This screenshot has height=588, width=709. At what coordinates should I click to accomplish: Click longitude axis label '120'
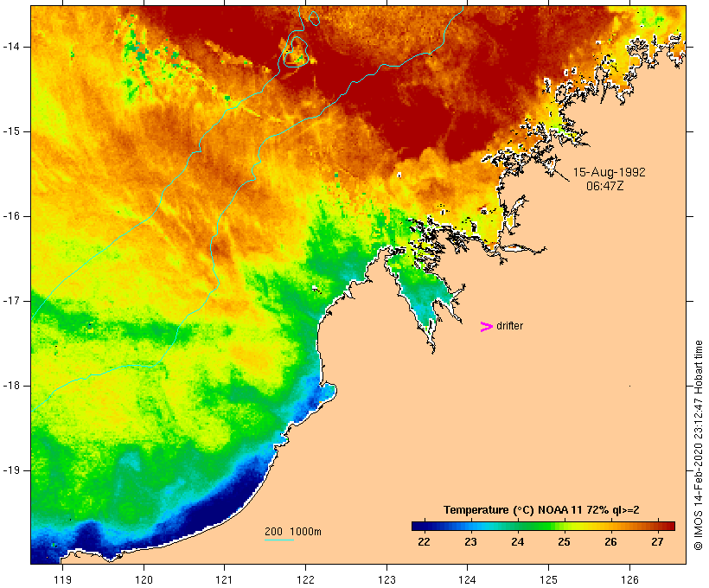[x=144, y=580]
